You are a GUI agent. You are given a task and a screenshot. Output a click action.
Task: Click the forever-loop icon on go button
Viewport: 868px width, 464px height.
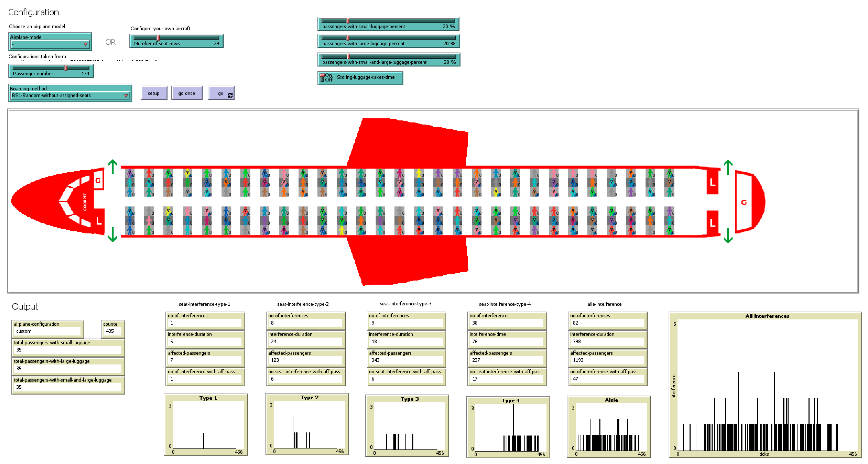tap(230, 95)
